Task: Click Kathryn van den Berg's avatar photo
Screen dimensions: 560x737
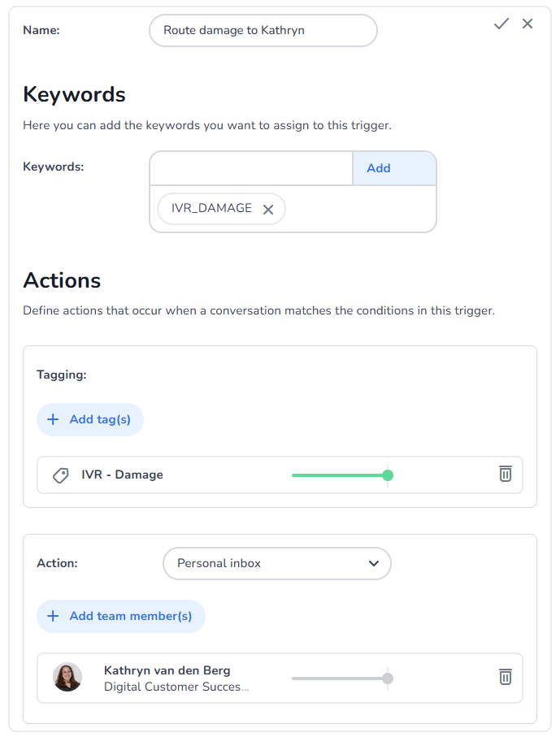Action: coord(67,678)
